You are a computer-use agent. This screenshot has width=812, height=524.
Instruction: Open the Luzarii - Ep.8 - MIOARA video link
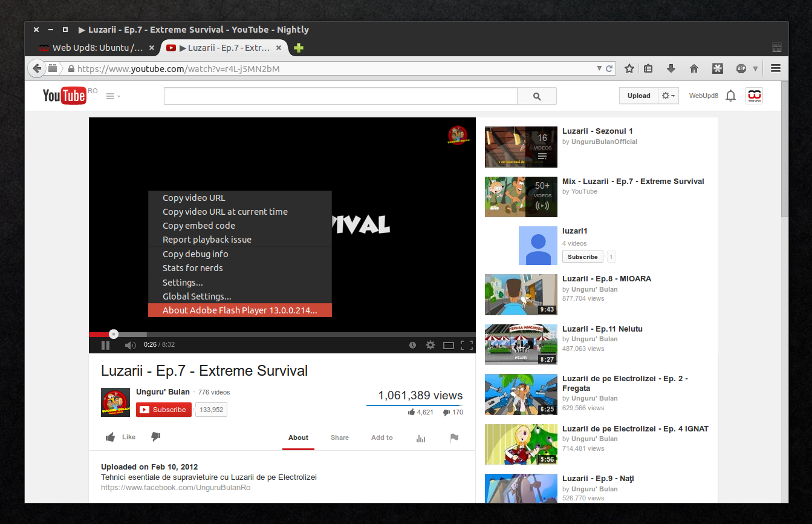(606, 279)
